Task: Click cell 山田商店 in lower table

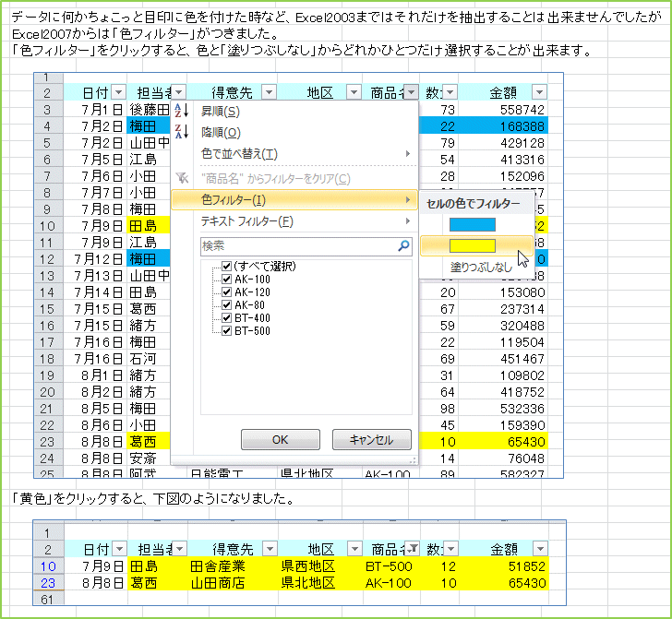Action: (x=233, y=583)
